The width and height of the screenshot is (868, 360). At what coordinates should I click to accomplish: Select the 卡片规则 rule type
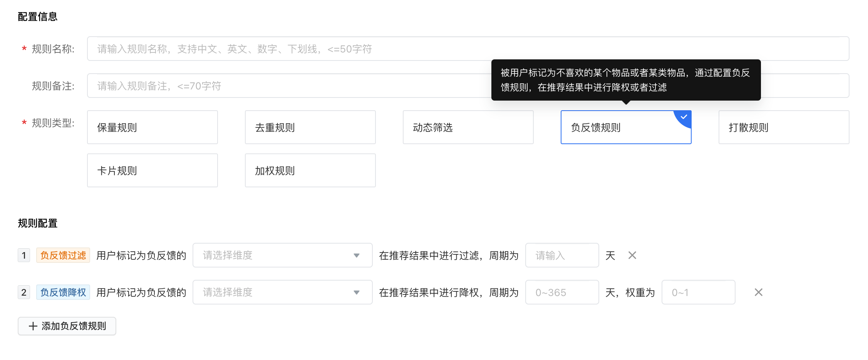tap(152, 170)
